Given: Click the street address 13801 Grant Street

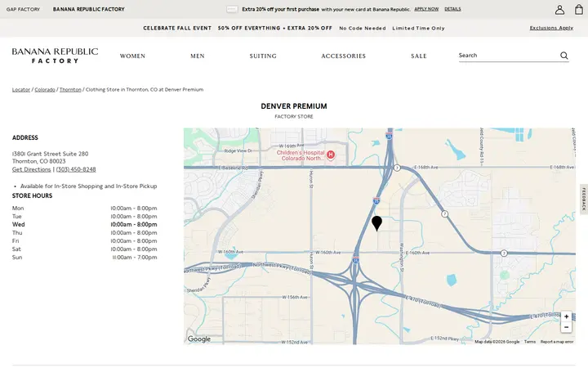Looking at the screenshot, I should pyautogui.click(x=51, y=154).
